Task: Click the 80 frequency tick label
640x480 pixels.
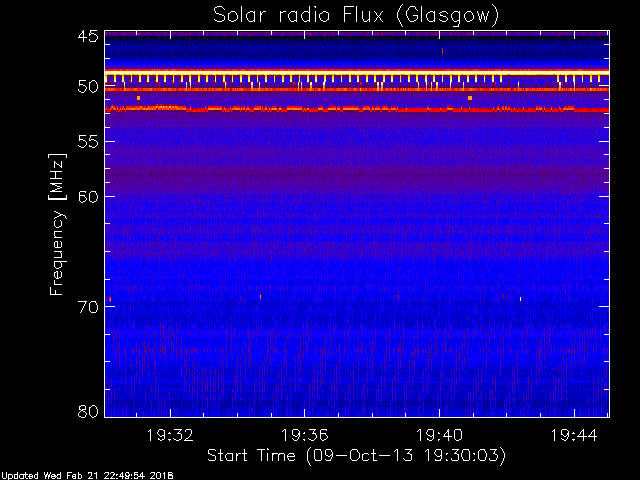Action: coord(88,411)
